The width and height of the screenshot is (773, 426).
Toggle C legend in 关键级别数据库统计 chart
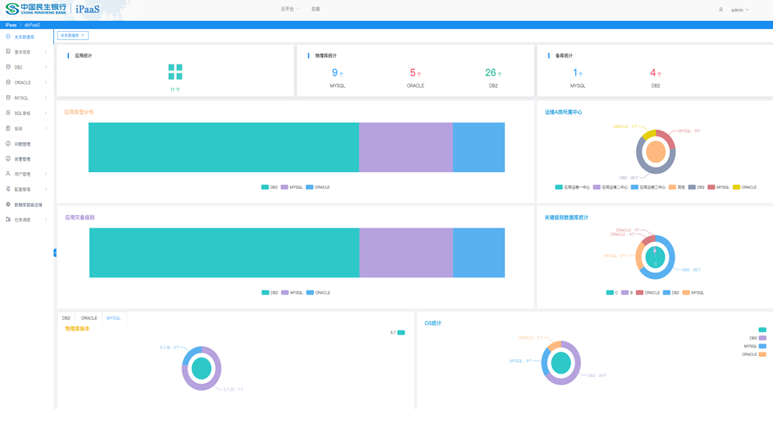pyautogui.click(x=612, y=293)
